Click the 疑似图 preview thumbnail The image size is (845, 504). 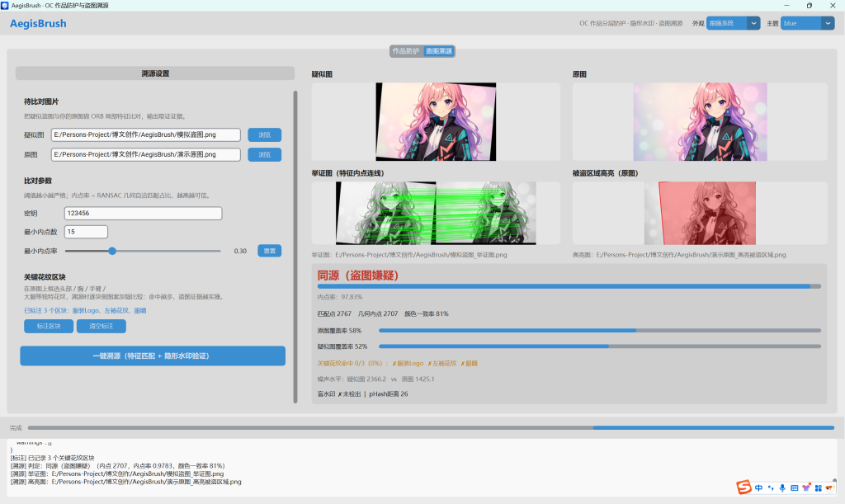pos(436,122)
